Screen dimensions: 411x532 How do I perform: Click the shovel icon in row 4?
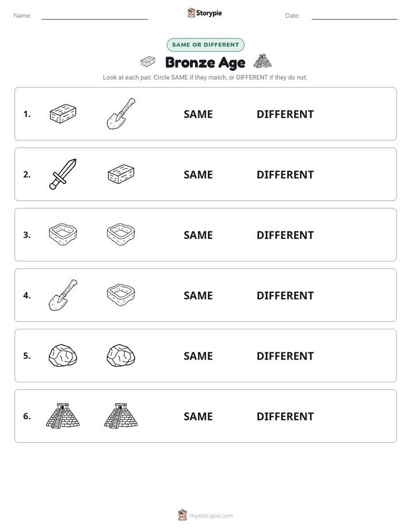pyautogui.click(x=63, y=295)
